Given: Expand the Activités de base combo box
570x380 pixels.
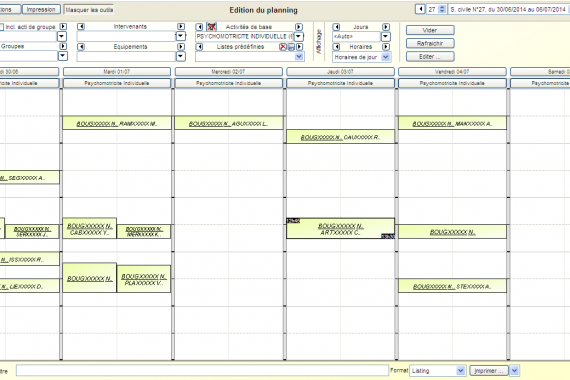Looking at the screenshot, I should [298, 36].
